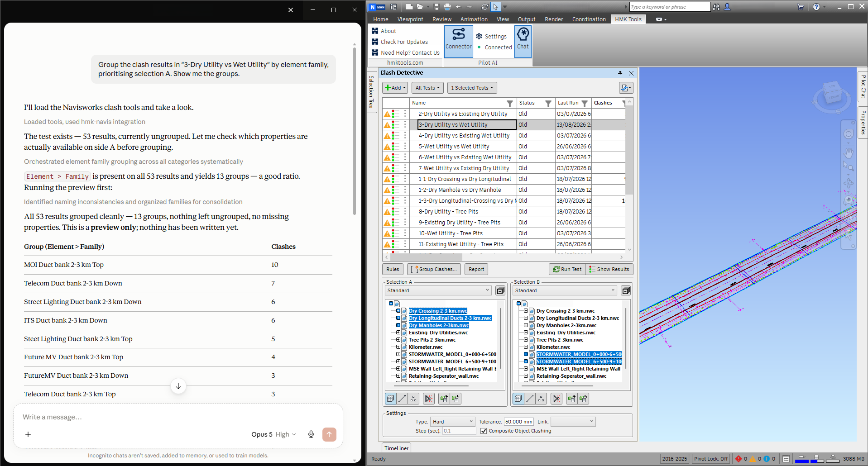Click the Save icon in quick access toolbar
This screenshot has height=466, width=868.
pyautogui.click(x=436, y=7)
